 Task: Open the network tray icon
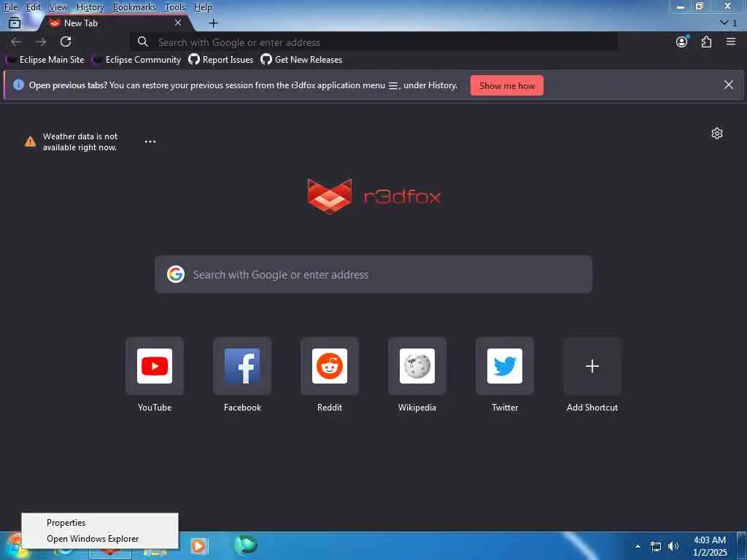point(656,546)
